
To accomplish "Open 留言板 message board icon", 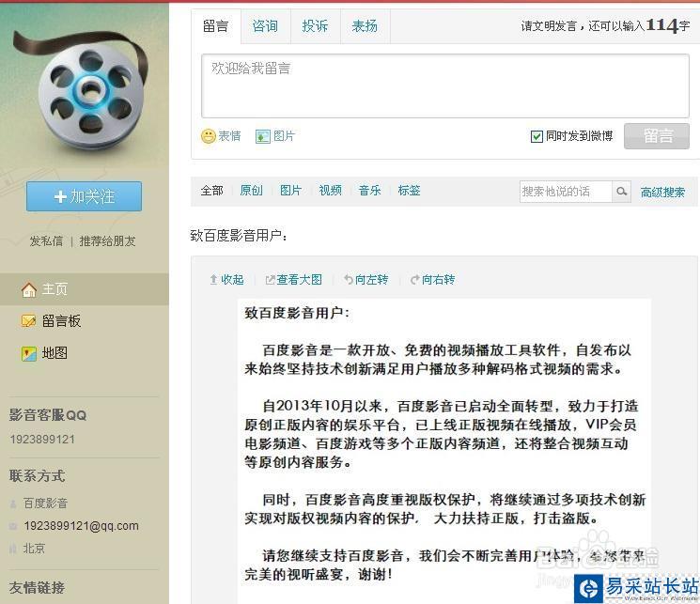I will [28, 320].
